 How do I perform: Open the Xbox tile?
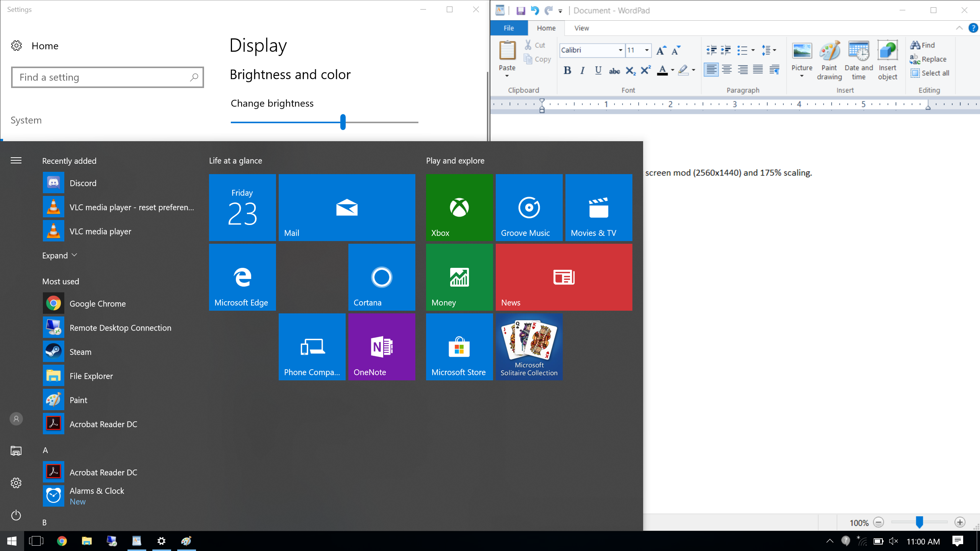point(459,207)
